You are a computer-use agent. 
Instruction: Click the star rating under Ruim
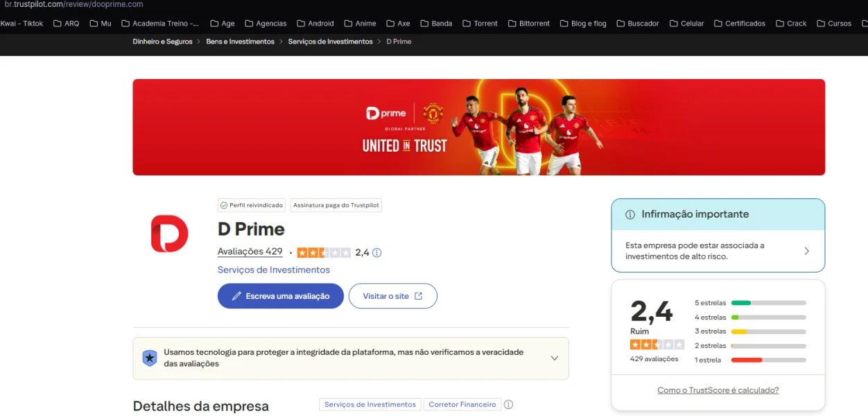click(657, 345)
